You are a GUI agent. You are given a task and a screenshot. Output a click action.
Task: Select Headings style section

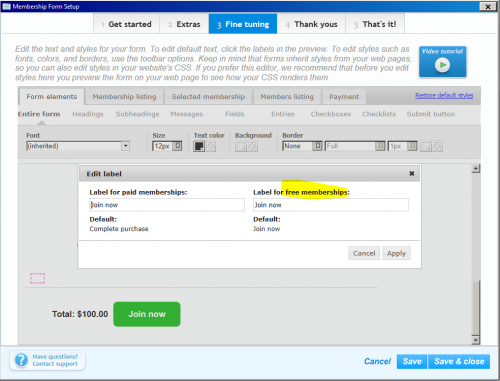(x=88, y=114)
